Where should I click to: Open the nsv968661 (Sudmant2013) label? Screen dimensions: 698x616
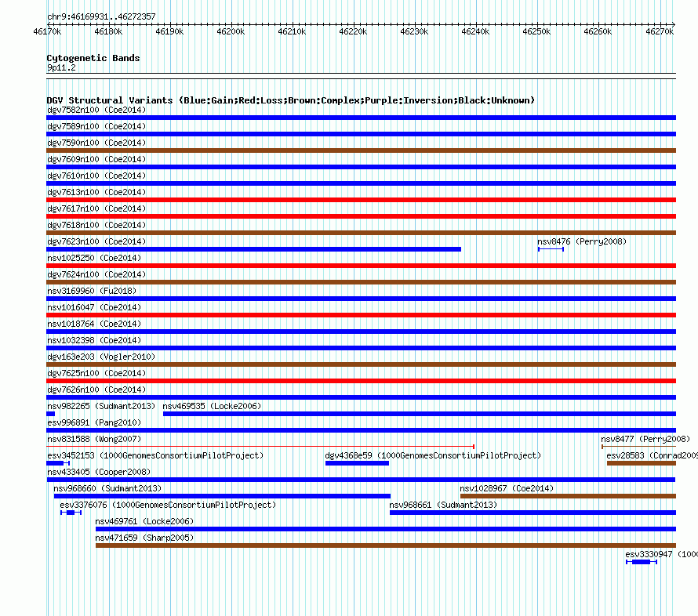point(443,505)
